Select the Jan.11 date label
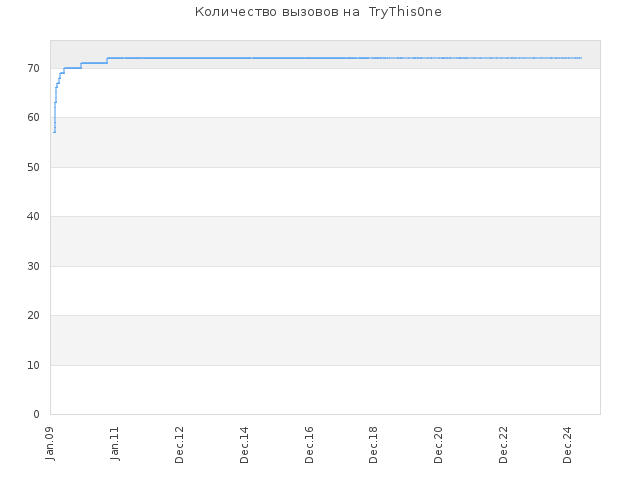Screen dimensions: 640x480 115,444
